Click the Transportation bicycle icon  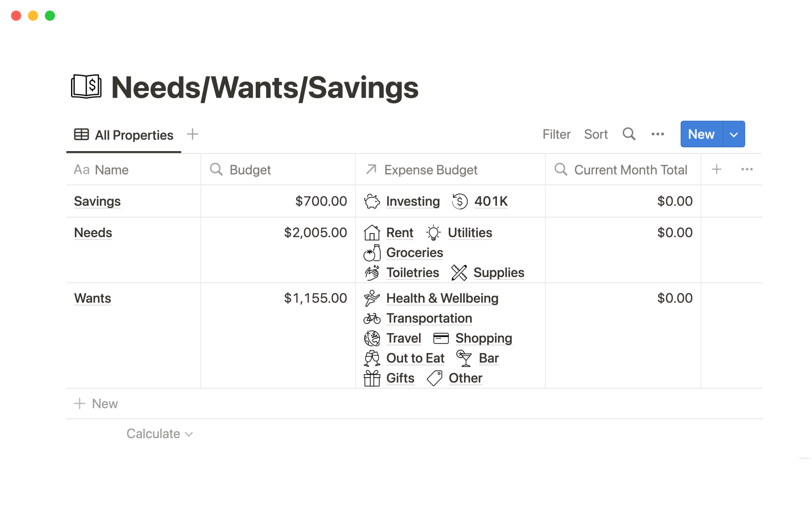tap(372, 318)
